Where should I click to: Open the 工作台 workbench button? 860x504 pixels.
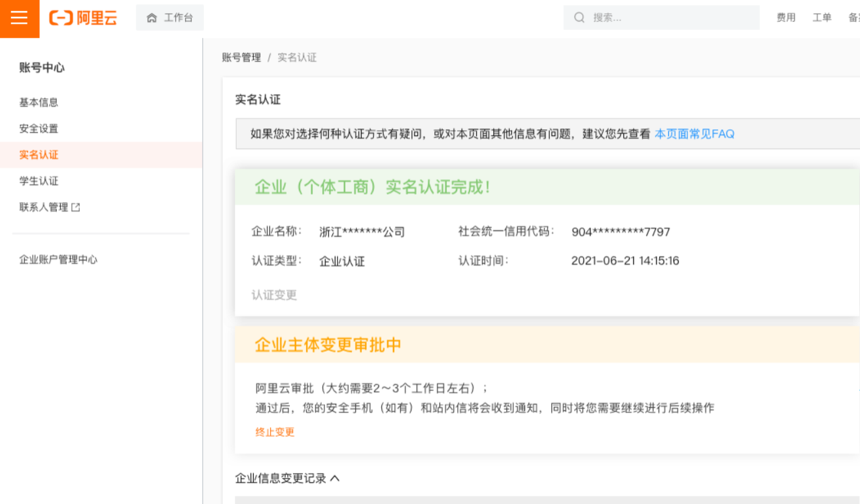(170, 18)
